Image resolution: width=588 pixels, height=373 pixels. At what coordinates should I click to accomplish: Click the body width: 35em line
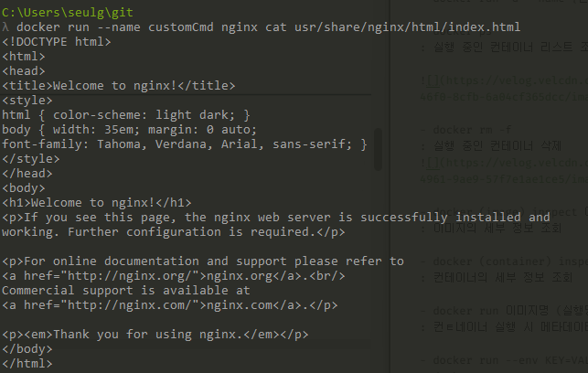[129, 130]
